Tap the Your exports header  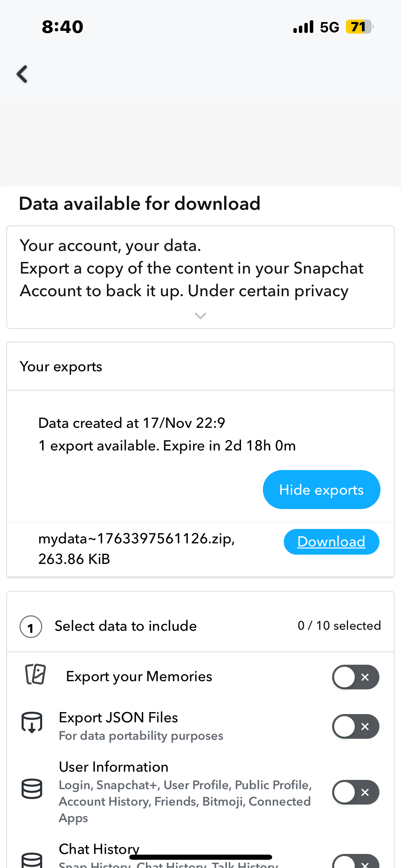61,366
